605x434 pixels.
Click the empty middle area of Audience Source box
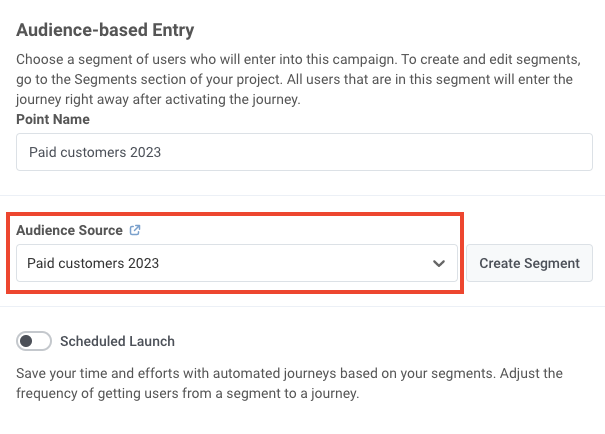click(300, 264)
